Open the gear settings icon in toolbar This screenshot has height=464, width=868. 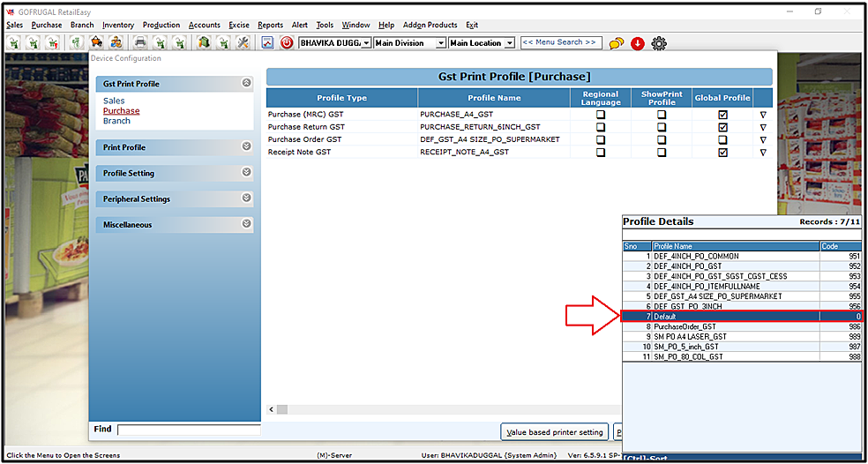(658, 43)
